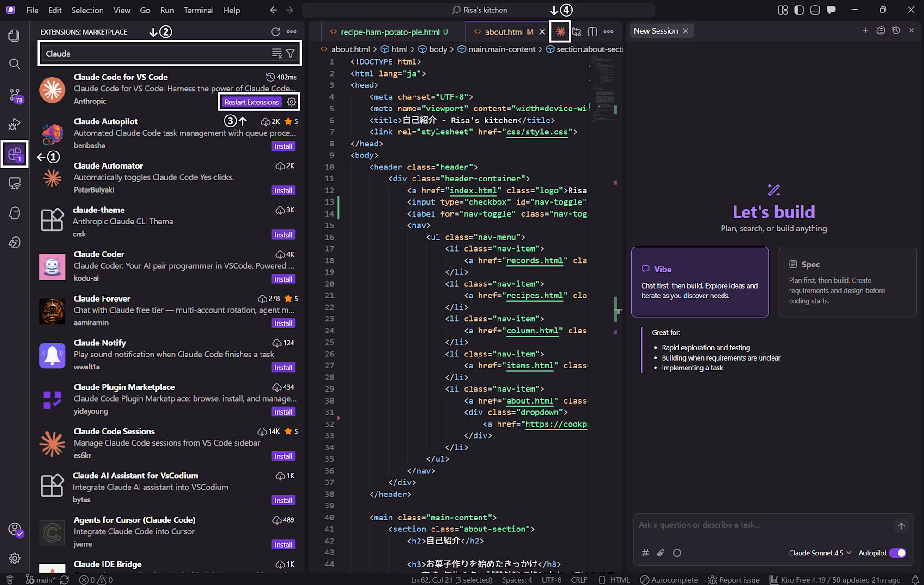This screenshot has width=924, height=585.
Task: Open Source Control with 73 changes
Action: 14,95
